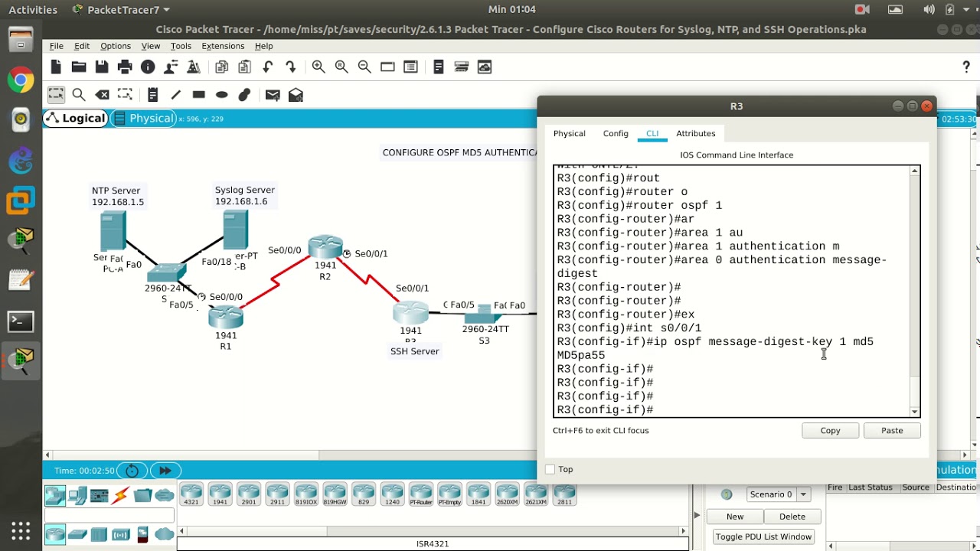Viewport: 980px width, 551px height.
Task: Pick the 2911 router from device list
Action: 277,494
